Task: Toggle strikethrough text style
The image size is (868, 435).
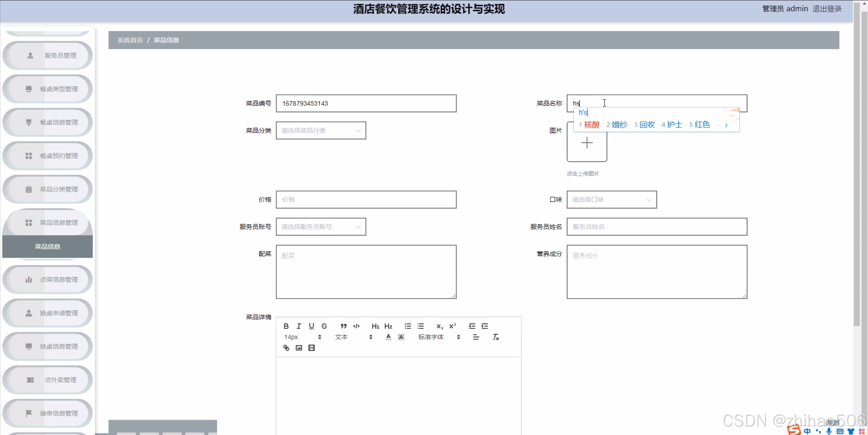Action: coord(324,326)
